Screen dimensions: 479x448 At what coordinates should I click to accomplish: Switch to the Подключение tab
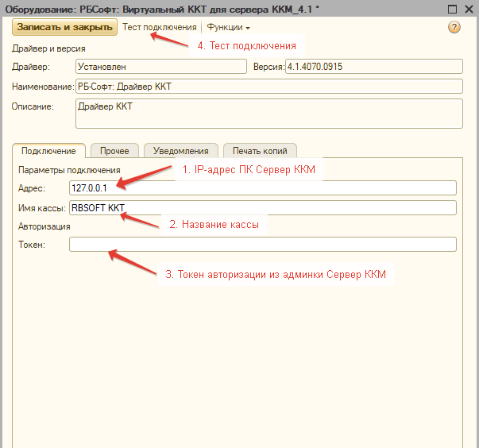48,151
